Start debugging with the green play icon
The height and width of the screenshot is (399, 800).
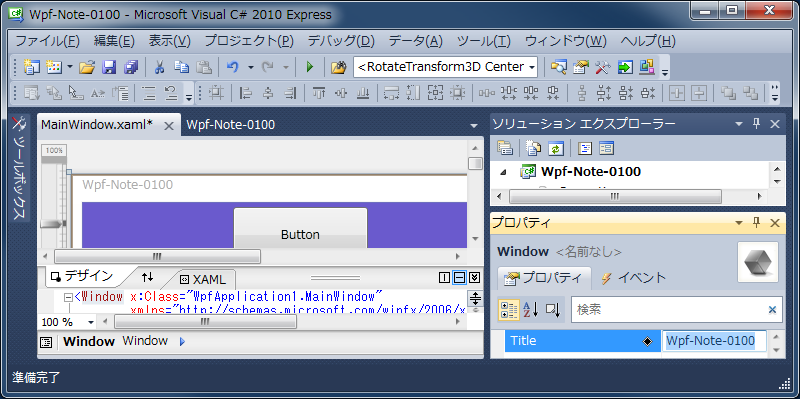310,67
